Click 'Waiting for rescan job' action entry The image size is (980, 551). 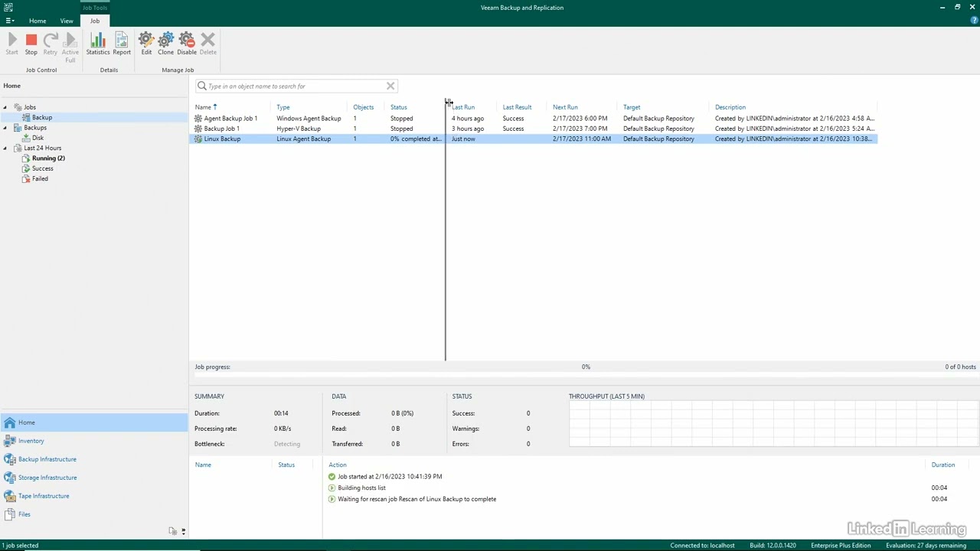(x=417, y=499)
